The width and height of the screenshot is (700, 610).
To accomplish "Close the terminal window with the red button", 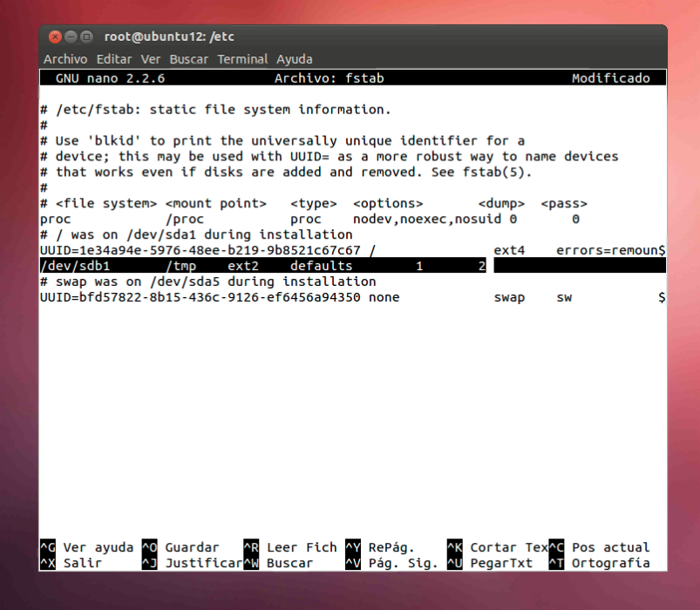I will tap(55, 37).
